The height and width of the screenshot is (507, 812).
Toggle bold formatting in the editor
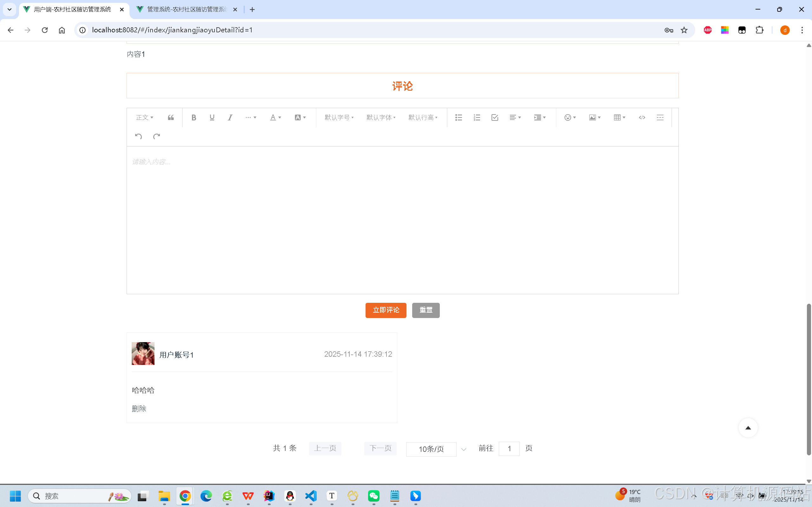coord(194,117)
